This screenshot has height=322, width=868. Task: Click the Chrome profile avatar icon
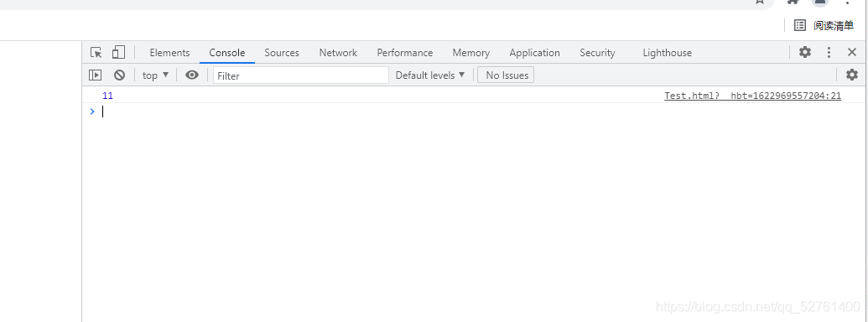820,3
